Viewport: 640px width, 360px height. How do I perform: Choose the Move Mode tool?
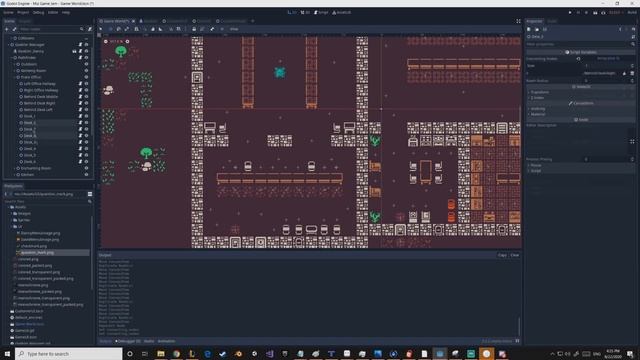pyautogui.click(x=110, y=29)
